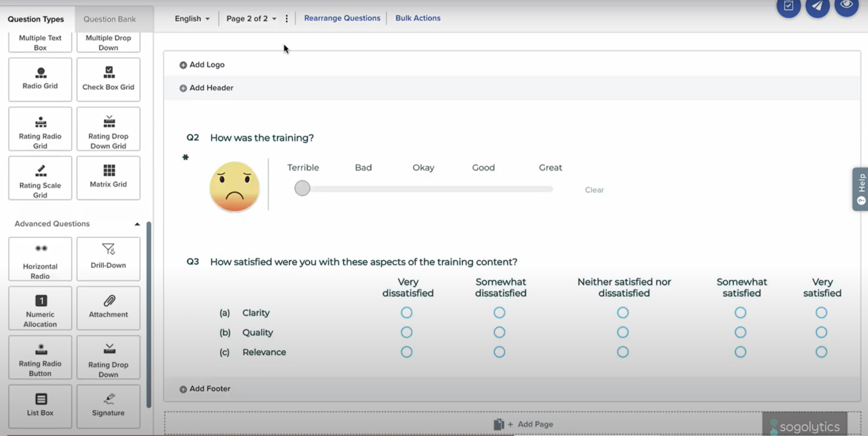Screen dimensions: 868x436
Task: Open the three-dot page options menu
Action: (287, 19)
